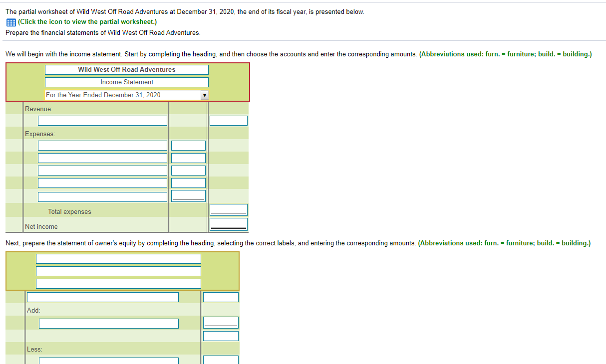The height and width of the screenshot is (364, 606).
Task: Click the 'Net income' label
Action: (x=41, y=227)
